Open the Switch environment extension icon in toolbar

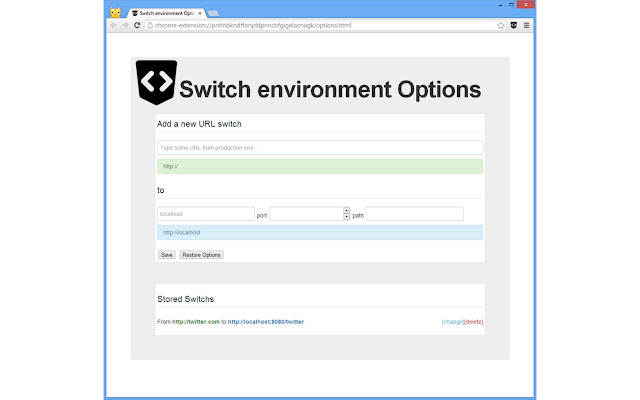(x=514, y=25)
